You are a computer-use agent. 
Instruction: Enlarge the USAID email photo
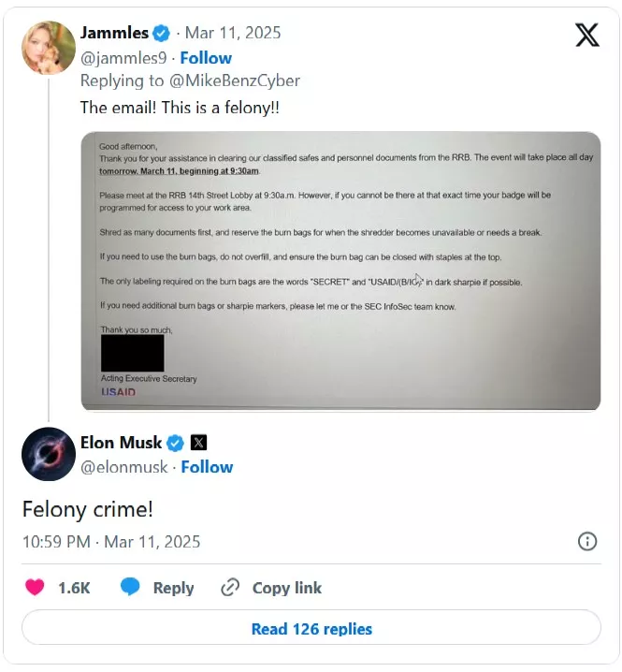340,271
